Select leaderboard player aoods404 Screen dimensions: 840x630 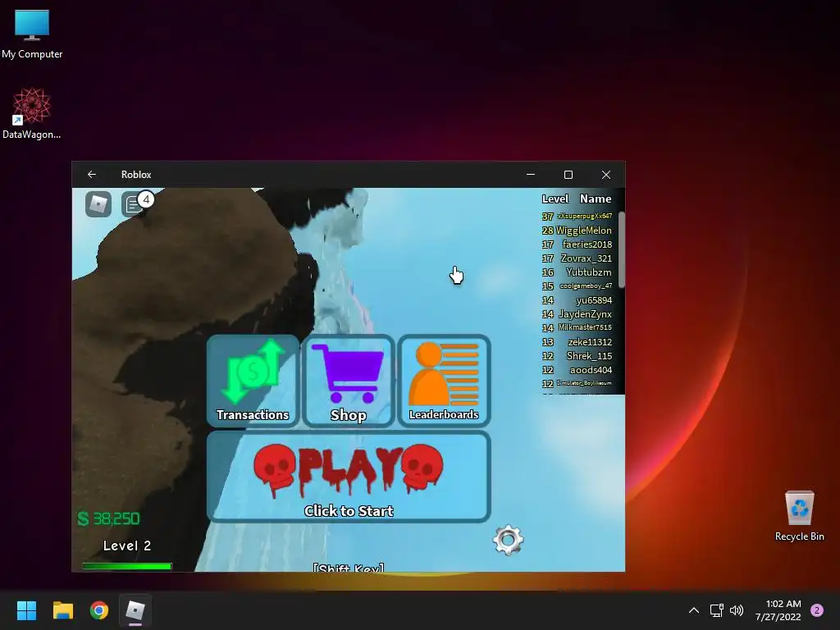pos(591,370)
